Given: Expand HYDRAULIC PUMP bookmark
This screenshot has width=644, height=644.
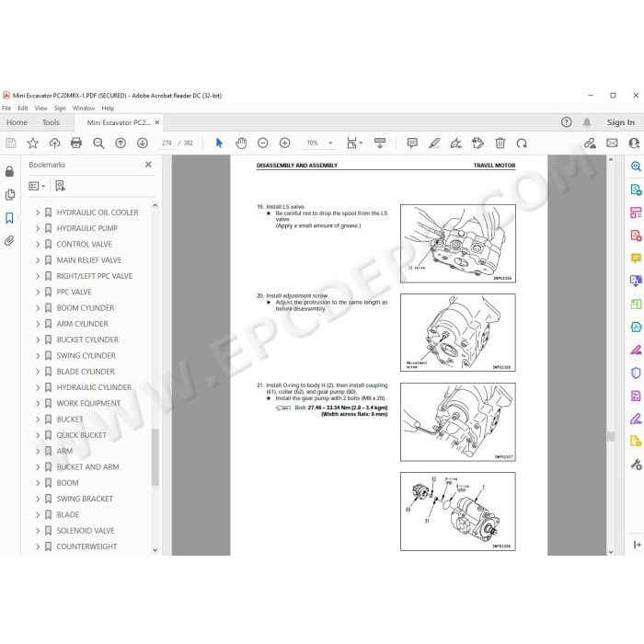Looking at the screenshot, I should coord(38,228).
